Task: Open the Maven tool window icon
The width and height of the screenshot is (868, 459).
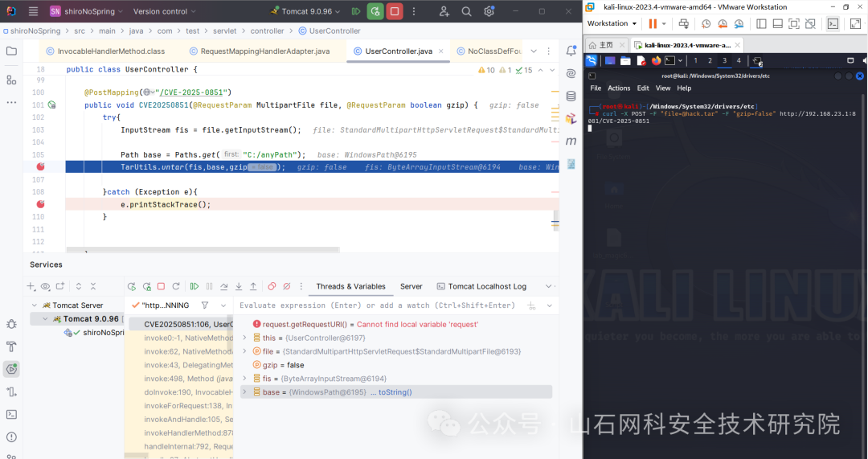Action: pos(571,141)
